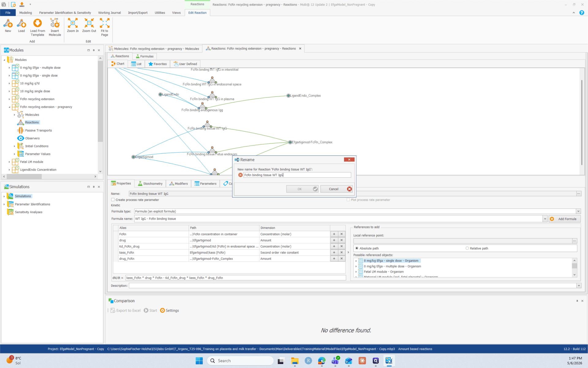The image size is (588, 368).
Task: Click the dN/dt formula field
Action: point(236,278)
